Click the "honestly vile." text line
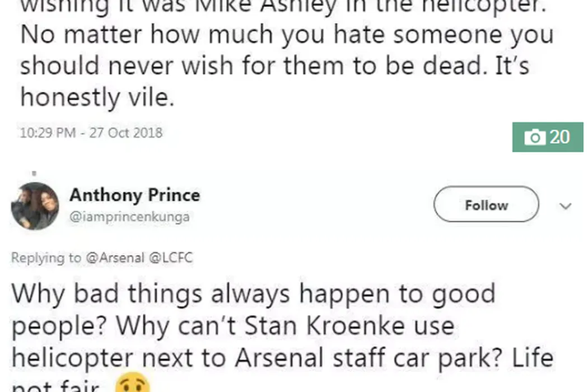 click(x=97, y=98)
